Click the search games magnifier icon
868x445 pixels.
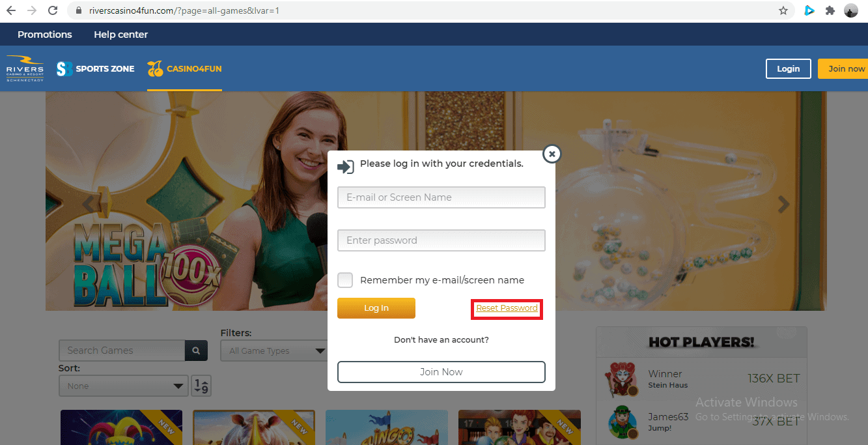click(196, 351)
